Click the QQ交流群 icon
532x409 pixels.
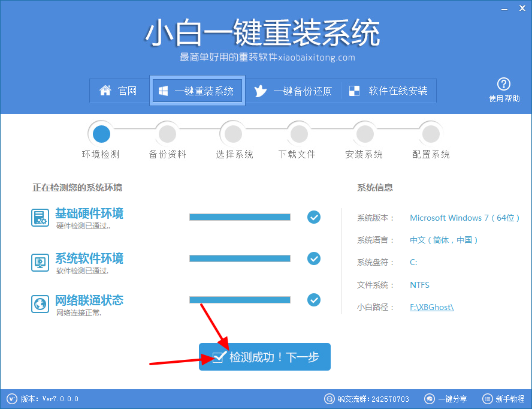pos(329,399)
